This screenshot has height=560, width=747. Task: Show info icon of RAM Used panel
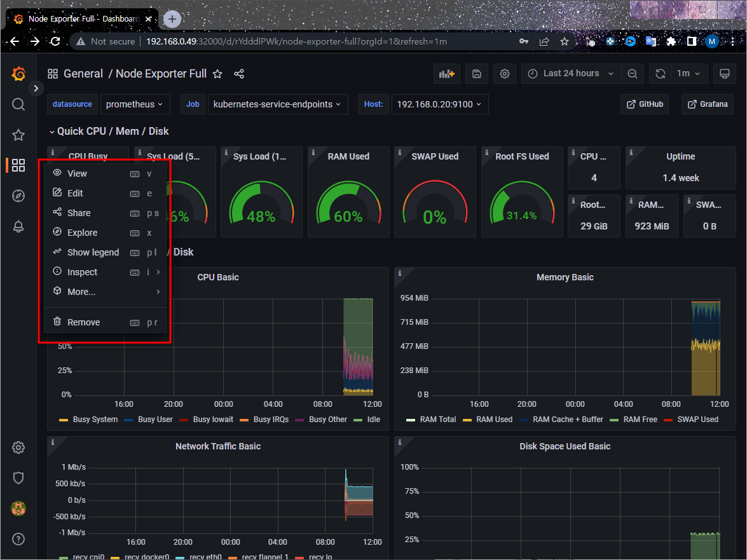click(x=313, y=153)
